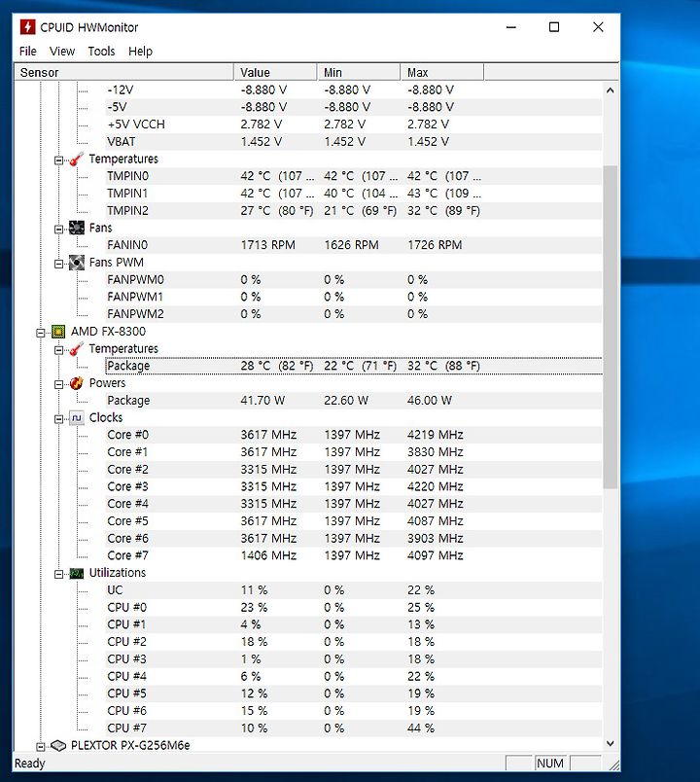700x782 pixels.
Task: Collapse the upper Temperatures tree node
Action: coord(59,160)
